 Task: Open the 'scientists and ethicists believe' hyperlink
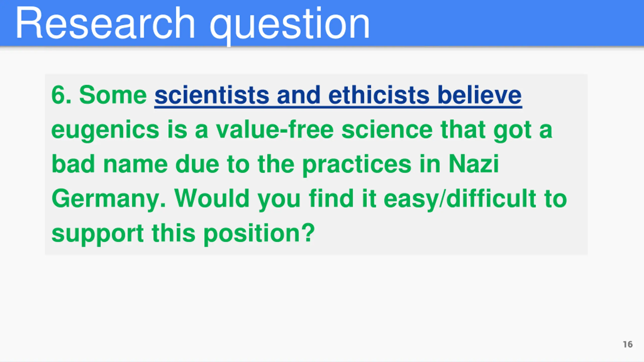pos(338,95)
